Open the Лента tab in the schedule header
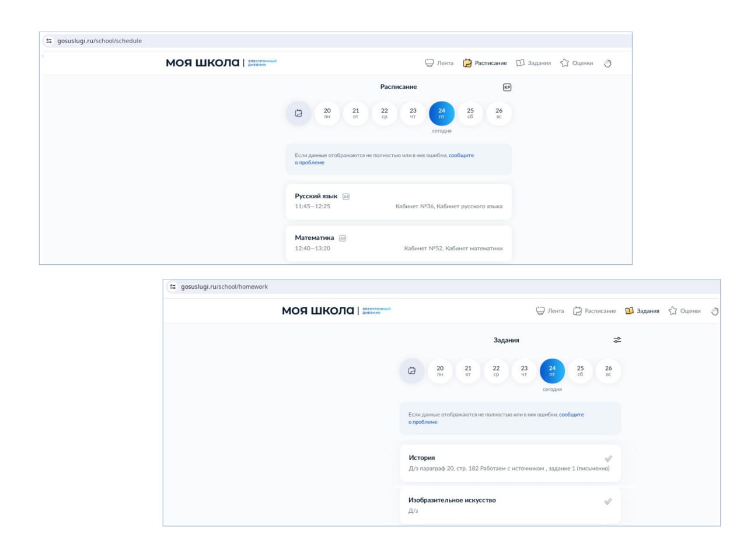747x560 pixels. (x=439, y=63)
